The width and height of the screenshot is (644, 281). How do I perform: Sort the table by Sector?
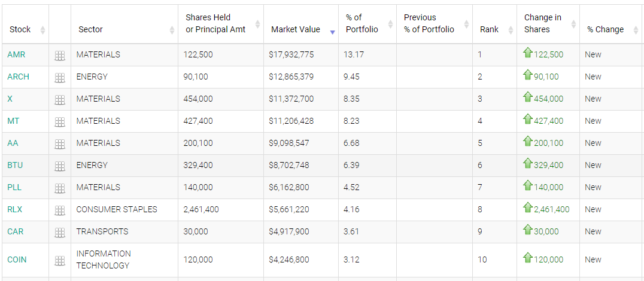[x=90, y=29]
